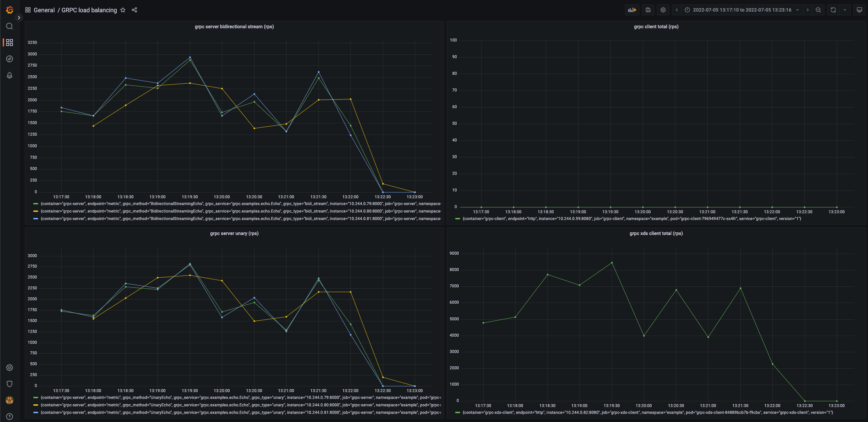Open the Explore view from the sidebar
Screen dimensions: 868x422
click(x=9, y=58)
